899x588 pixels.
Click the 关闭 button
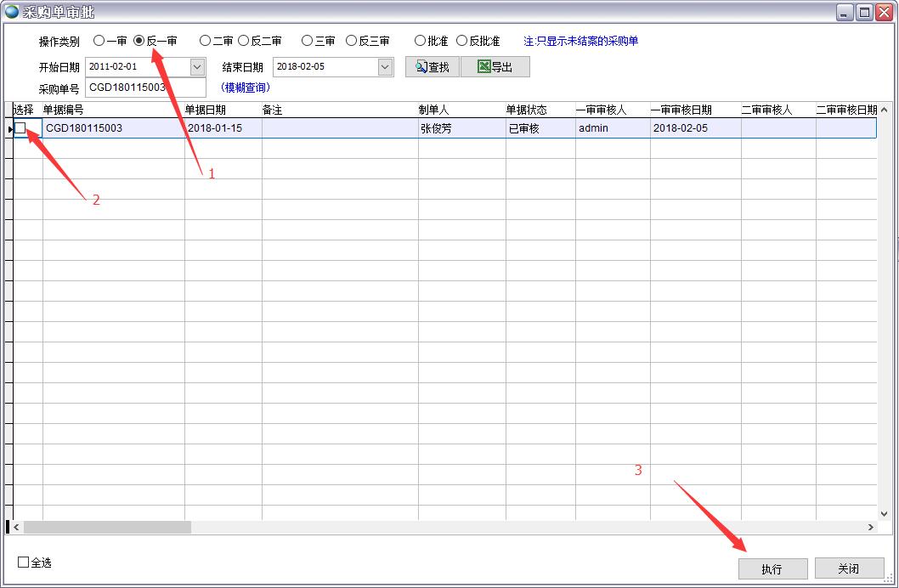click(x=847, y=568)
